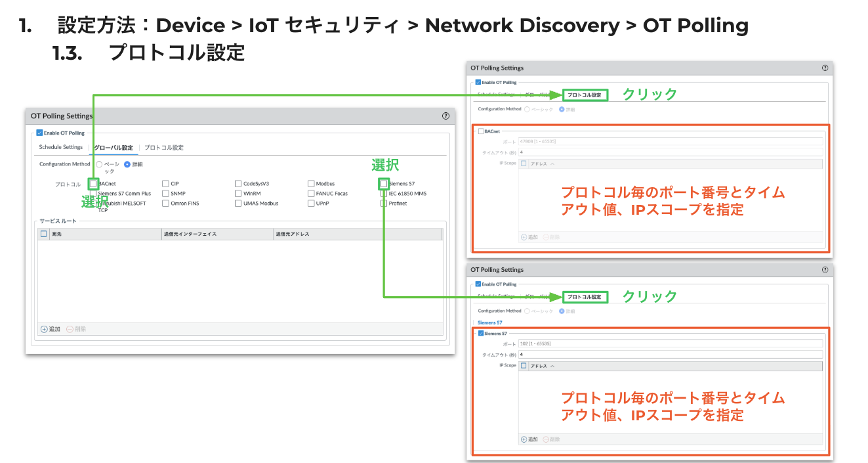The image size is (868, 463).
Task: Check the WinRM protocol checkbox
Action: click(238, 194)
